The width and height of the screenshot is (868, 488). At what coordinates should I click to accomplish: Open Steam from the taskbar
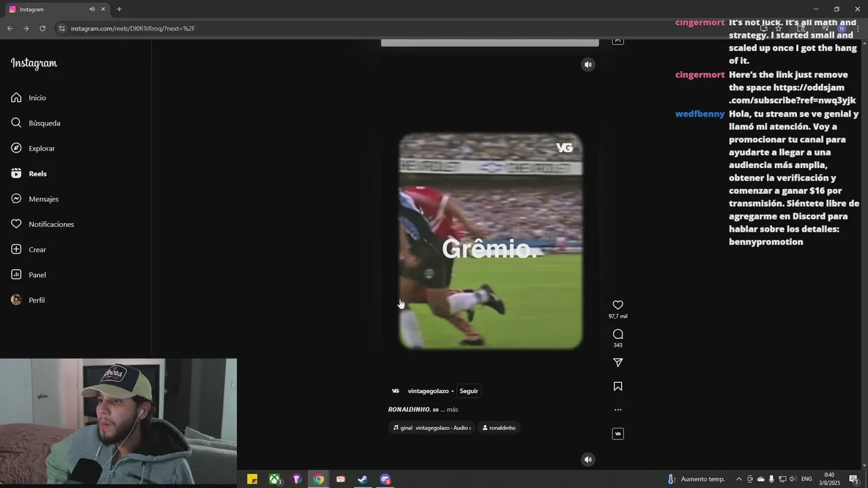[363, 479]
